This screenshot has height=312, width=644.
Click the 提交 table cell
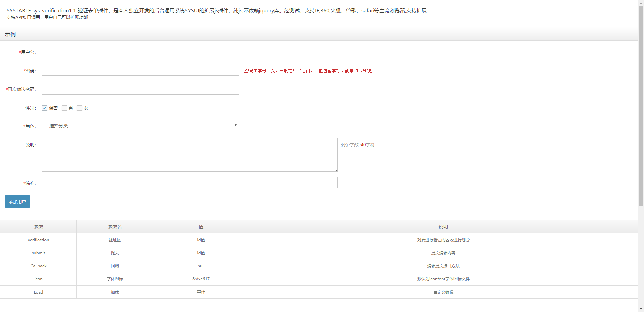(x=115, y=253)
